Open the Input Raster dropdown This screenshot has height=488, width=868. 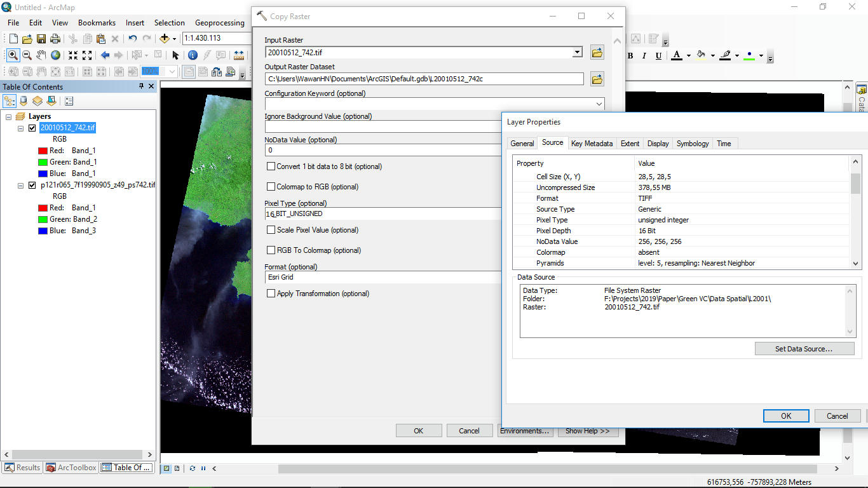click(577, 53)
